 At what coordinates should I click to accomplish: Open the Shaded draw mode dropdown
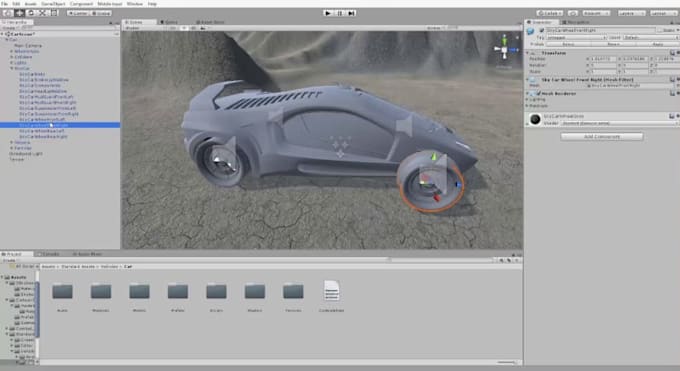143,28
